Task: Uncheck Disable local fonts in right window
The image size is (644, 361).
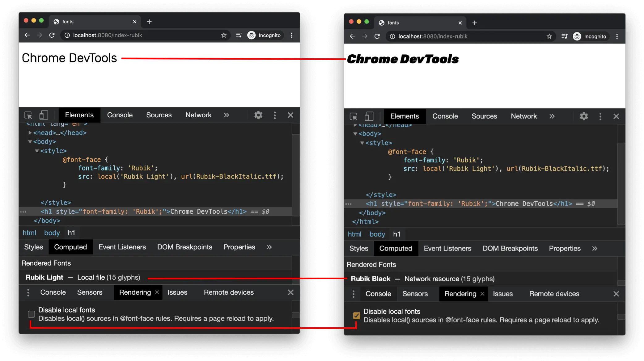Action: point(357,316)
